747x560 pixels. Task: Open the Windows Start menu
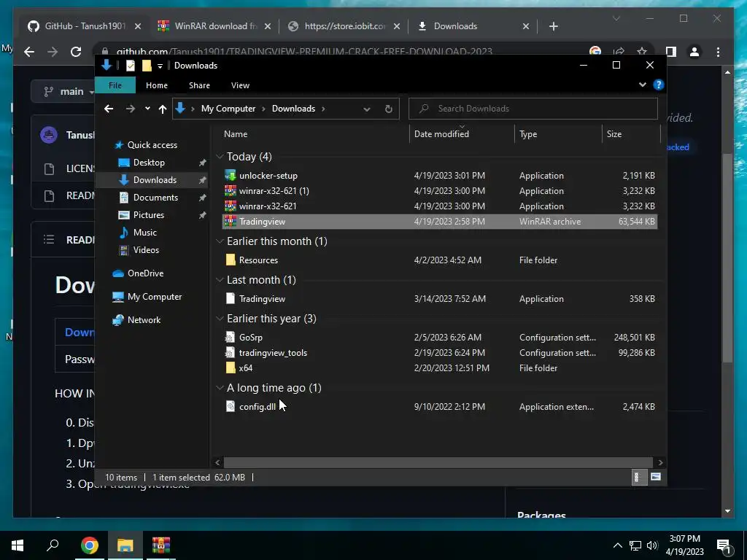coord(18,545)
